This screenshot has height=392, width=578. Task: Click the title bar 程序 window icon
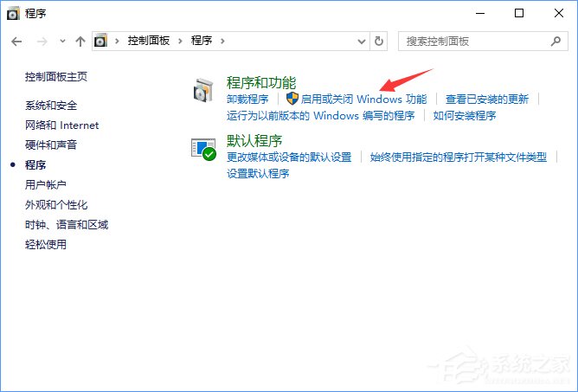[13, 14]
